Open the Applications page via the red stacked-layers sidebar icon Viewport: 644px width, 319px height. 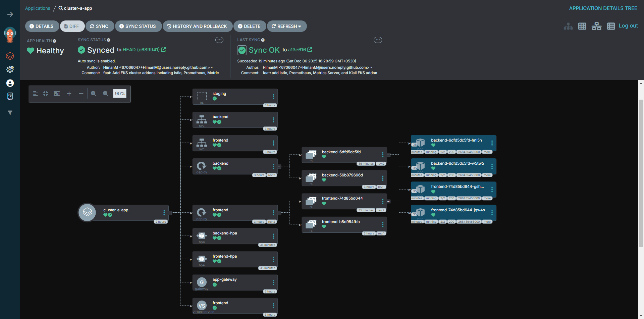click(10, 56)
